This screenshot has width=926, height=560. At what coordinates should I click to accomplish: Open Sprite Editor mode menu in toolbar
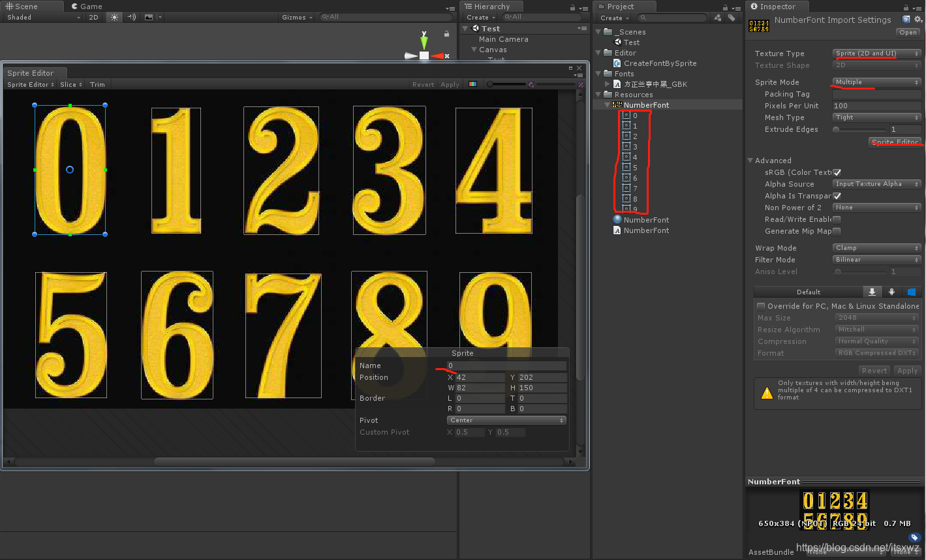coord(30,84)
